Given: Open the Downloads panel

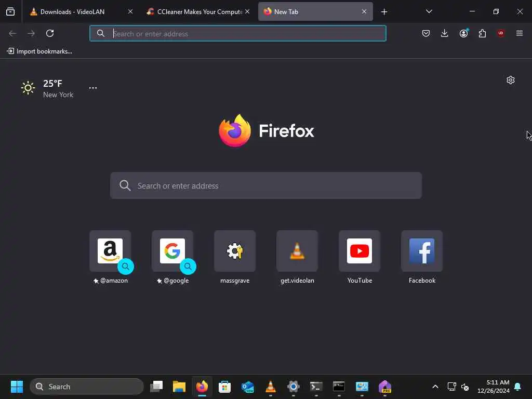Looking at the screenshot, I should coord(445,33).
